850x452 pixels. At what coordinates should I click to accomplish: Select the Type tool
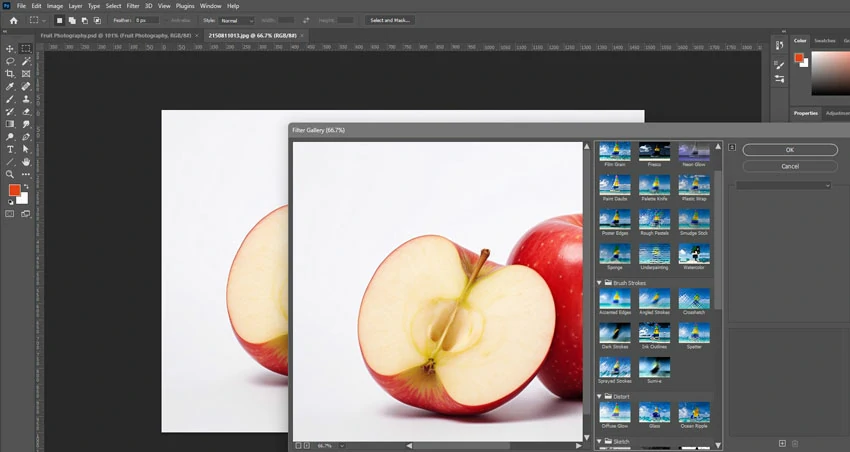click(x=10, y=149)
